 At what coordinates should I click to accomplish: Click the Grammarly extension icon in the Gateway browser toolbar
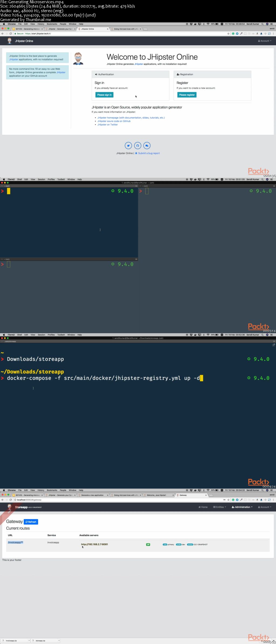(x=233, y=500)
